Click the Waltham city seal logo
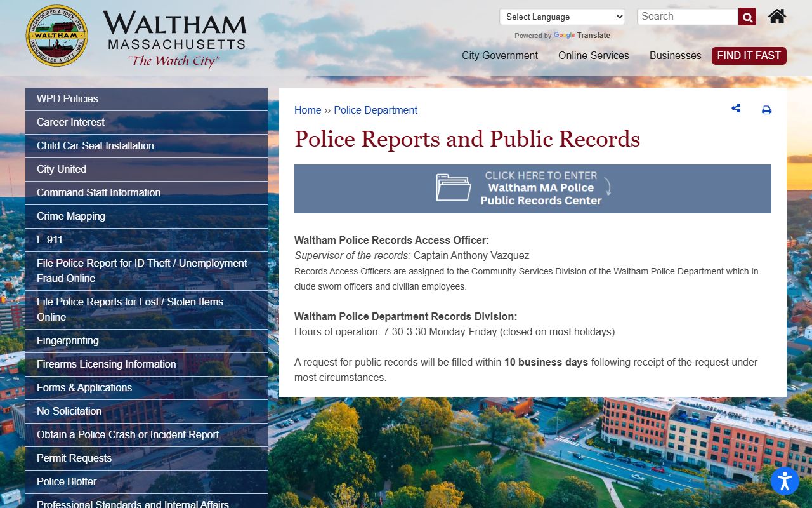The width and height of the screenshot is (812, 508). 57,36
